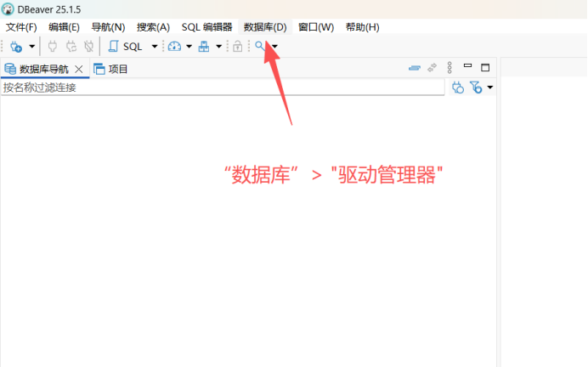The height and width of the screenshot is (367, 588).
Task: Open the navigator view menu dots
Action: (449, 67)
